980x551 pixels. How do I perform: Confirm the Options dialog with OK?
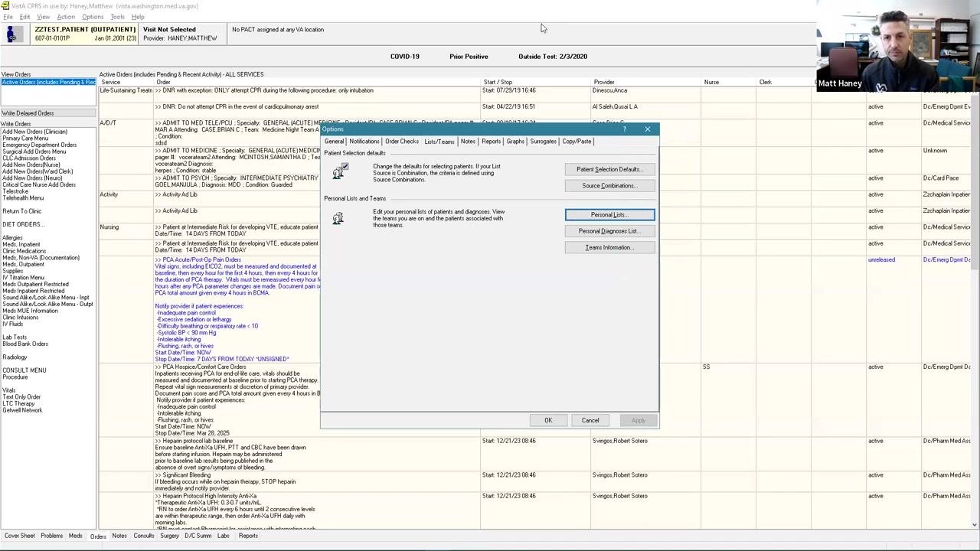point(548,420)
